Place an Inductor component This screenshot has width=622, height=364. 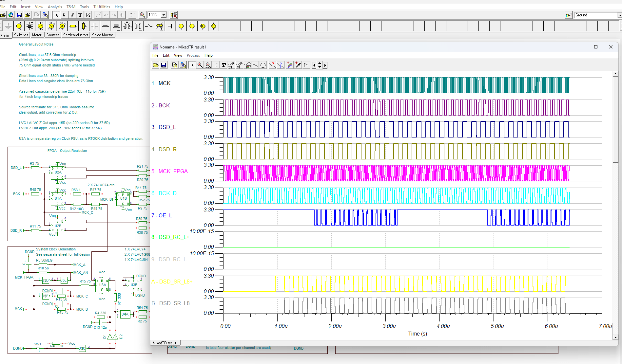click(106, 26)
